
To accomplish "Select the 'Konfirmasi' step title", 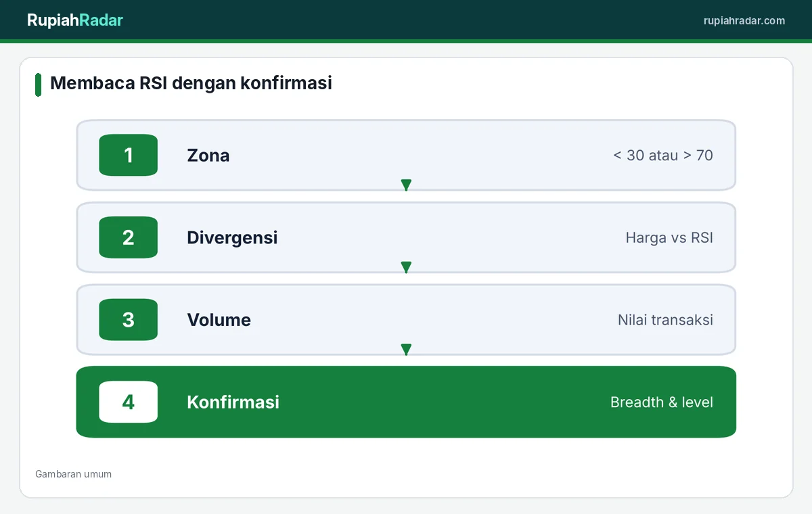I will tap(233, 402).
